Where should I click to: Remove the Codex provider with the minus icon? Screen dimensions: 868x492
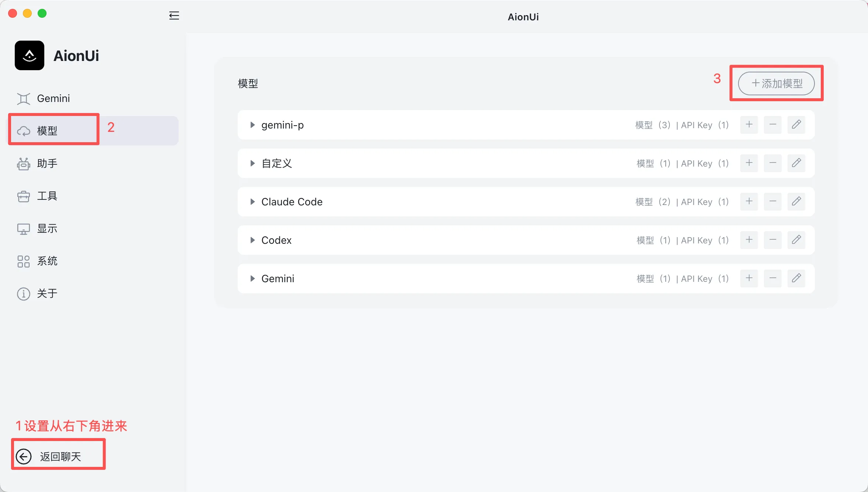(x=772, y=240)
